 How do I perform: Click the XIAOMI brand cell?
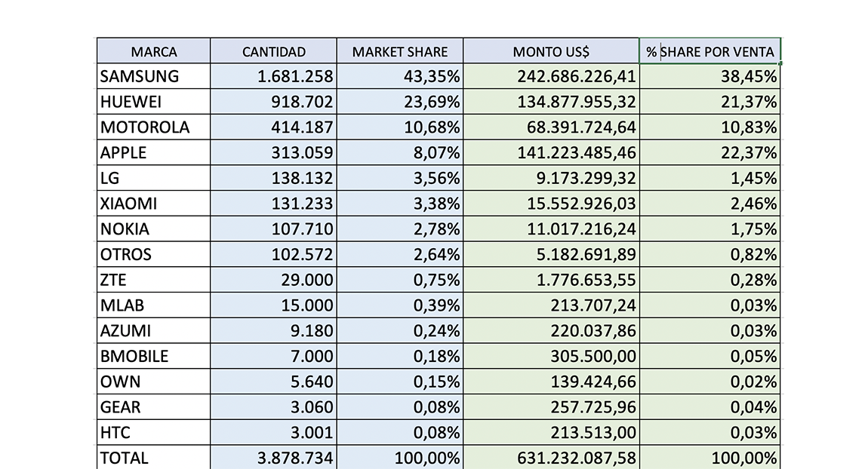tap(153, 204)
